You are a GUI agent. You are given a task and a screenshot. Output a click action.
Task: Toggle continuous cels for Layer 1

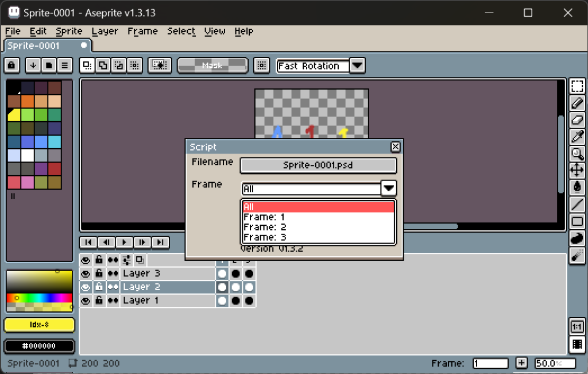click(113, 301)
